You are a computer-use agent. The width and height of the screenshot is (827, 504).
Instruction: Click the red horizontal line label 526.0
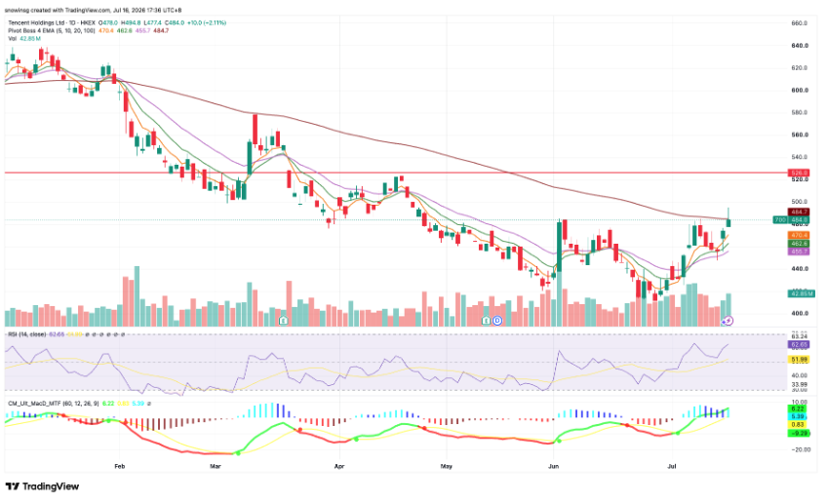point(798,173)
